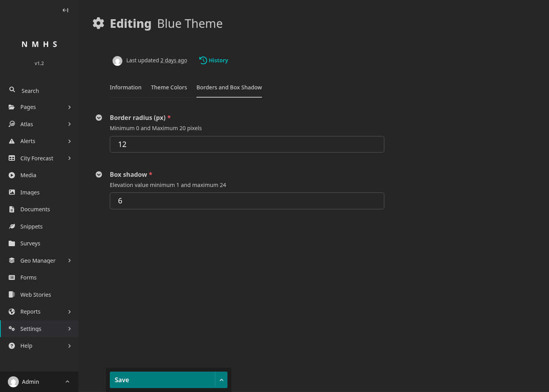Focus the Box shadow input field

point(247,201)
